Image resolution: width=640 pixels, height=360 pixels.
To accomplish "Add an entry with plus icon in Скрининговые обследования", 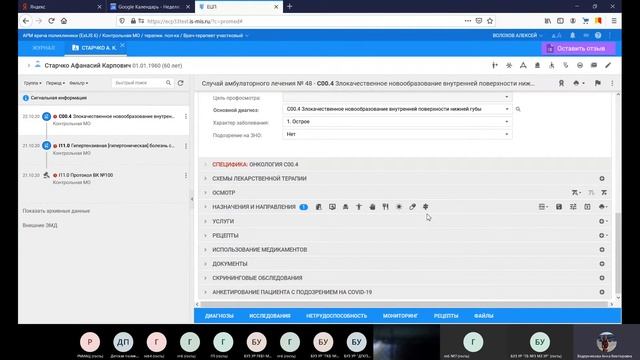I will click(x=602, y=278).
